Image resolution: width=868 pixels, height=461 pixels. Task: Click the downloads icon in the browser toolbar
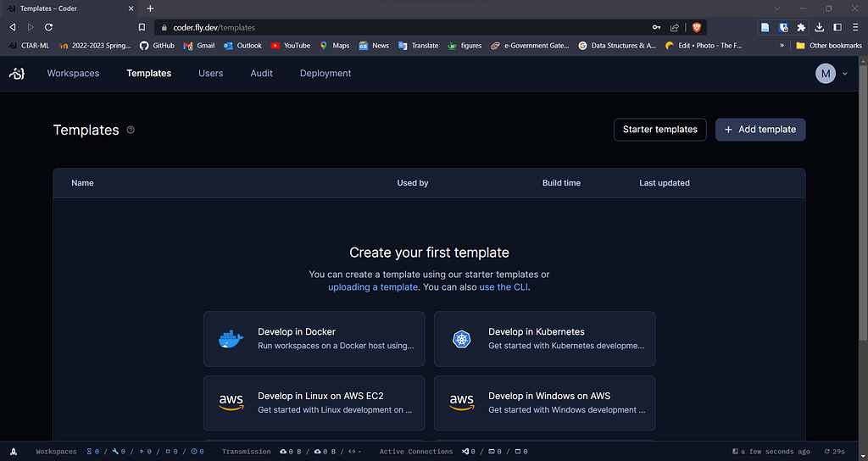(820, 27)
